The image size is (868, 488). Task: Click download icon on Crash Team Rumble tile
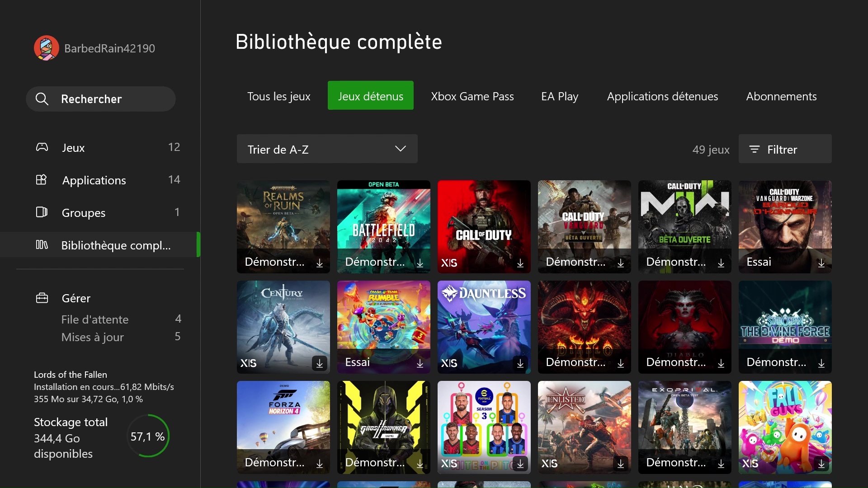pos(420,363)
